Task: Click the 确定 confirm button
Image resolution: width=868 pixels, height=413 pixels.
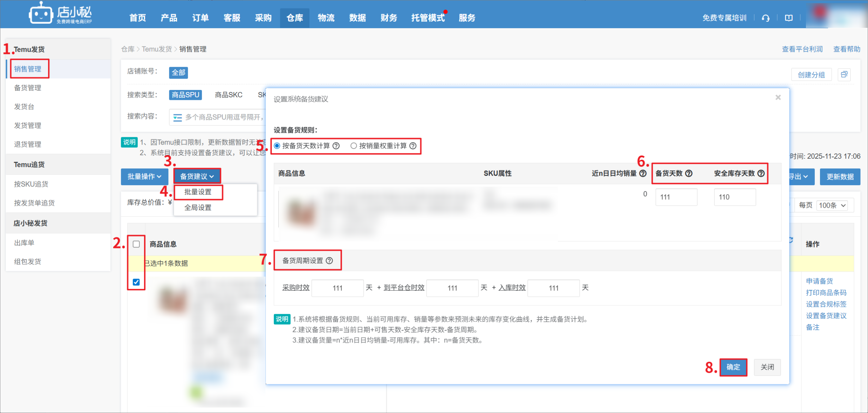Action: coord(733,367)
